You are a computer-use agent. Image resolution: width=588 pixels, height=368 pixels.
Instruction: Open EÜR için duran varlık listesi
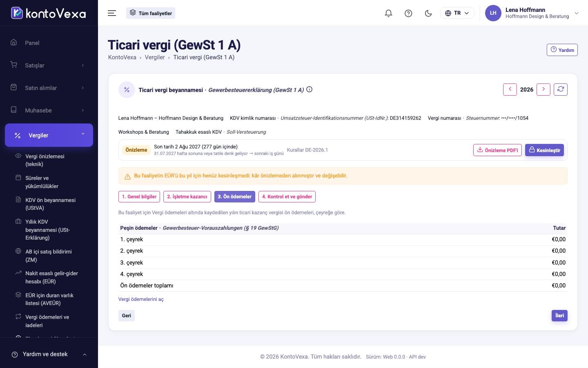49,299
